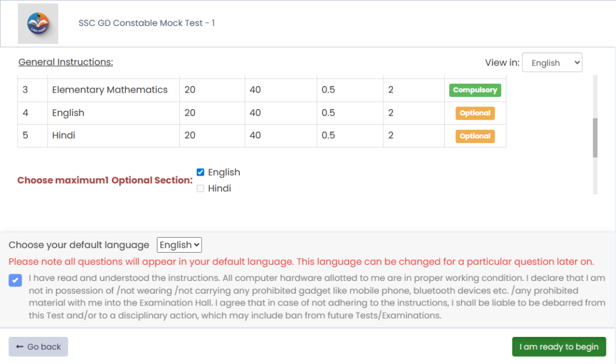The width and height of the screenshot is (616, 364).
Task: Click Compulsory badge for Elementary Mathematics
Action: pos(475,90)
